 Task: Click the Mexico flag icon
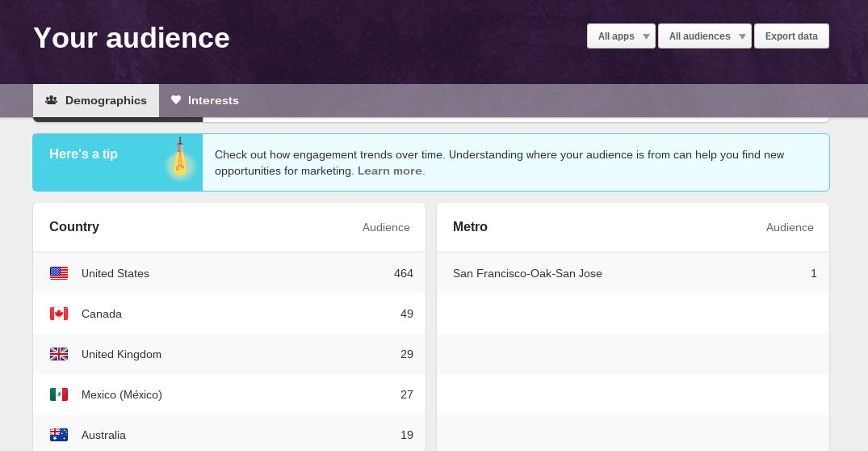[59, 394]
